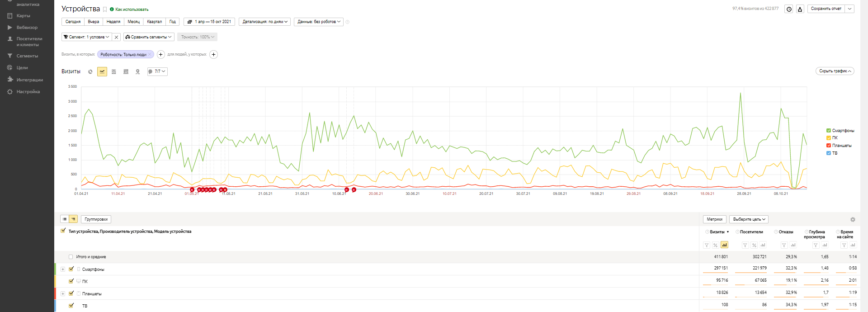Check the Итого и средние checkbox
The width and height of the screenshot is (868, 312).
[x=71, y=257]
